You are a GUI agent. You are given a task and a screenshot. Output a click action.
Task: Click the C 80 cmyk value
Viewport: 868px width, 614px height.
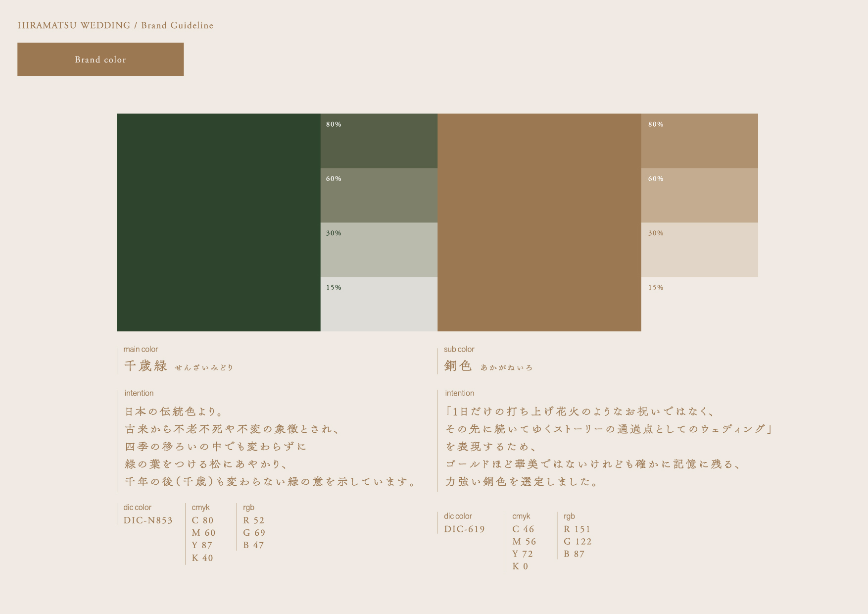pos(202,520)
